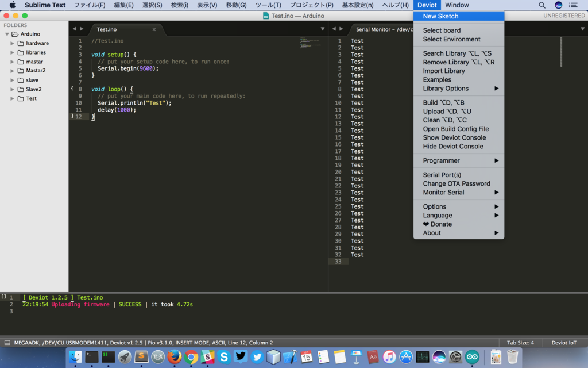The width and height of the screenshot is (588, 368).
Task: Open Sublime Text dock icon
Action: 141,356
